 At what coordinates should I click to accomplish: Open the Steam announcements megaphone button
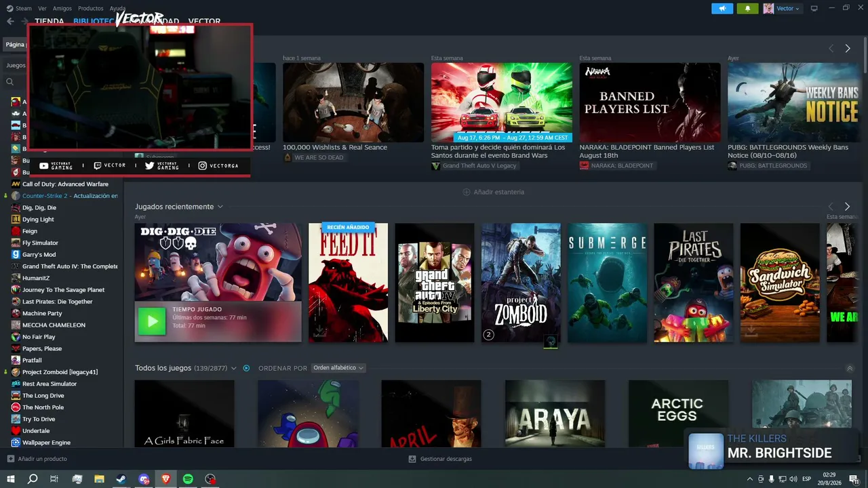[722, 8]
